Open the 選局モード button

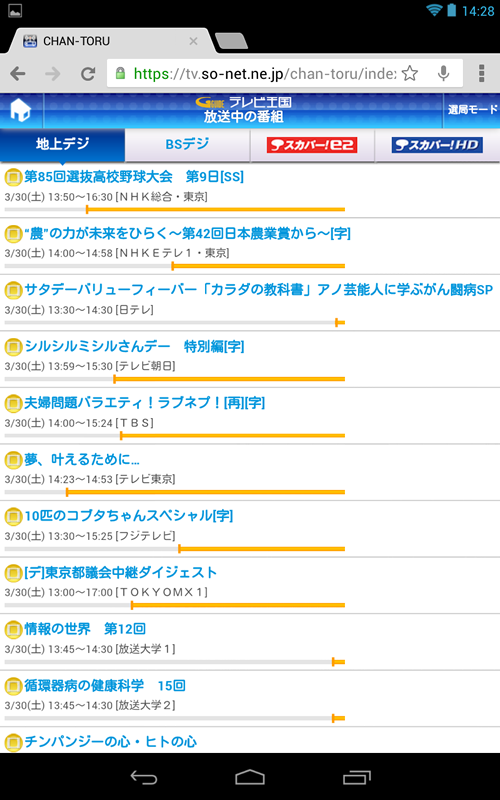[x=472, y=110]
